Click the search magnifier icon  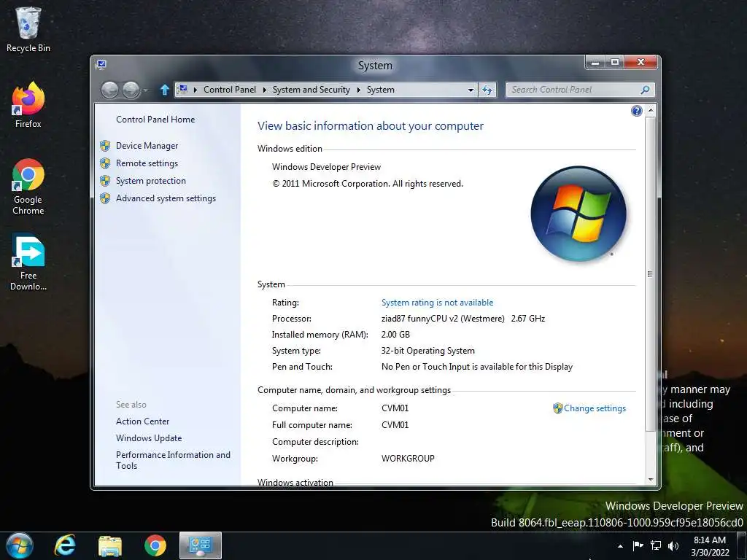[645, 90]
